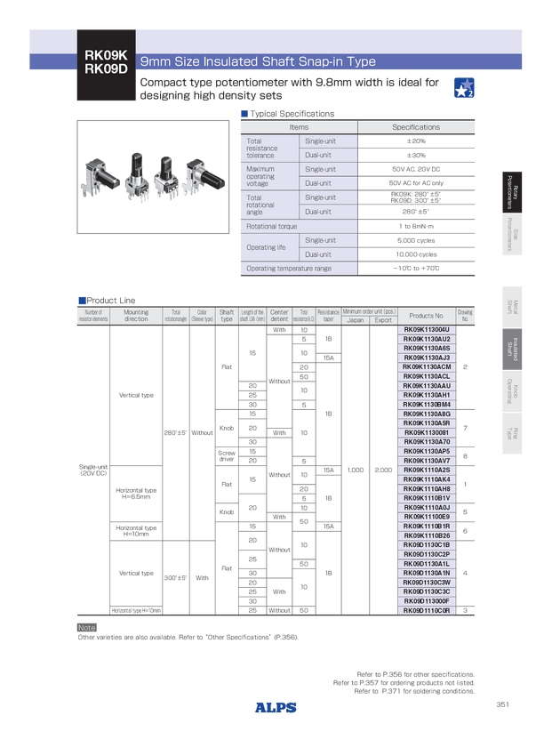Select product number RK09K1130A6S

(427, 348)
